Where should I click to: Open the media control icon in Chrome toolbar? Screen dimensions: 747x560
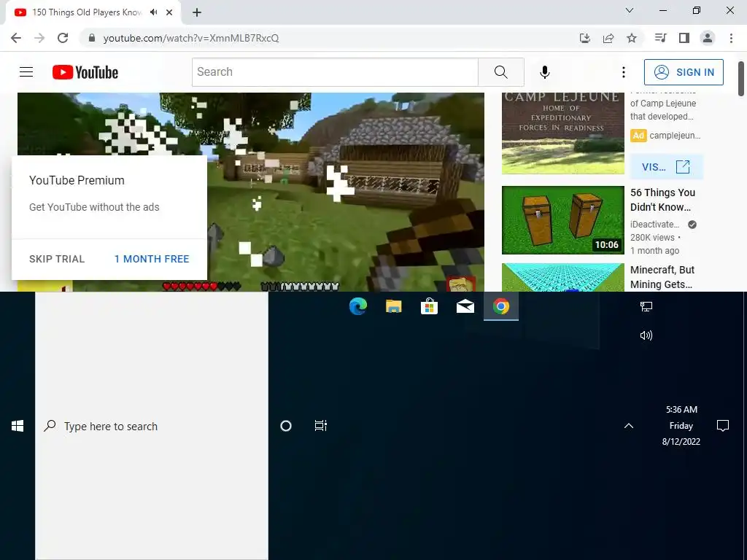click(x=660, y=38)
